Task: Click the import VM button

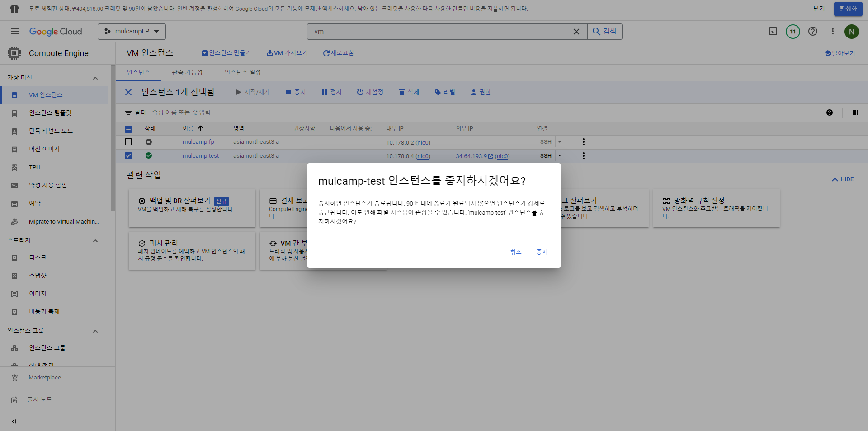Action: 287,53
